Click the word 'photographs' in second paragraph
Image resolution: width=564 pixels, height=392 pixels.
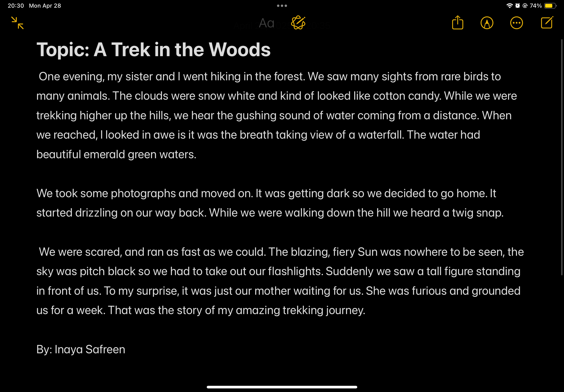coord(143,194)
